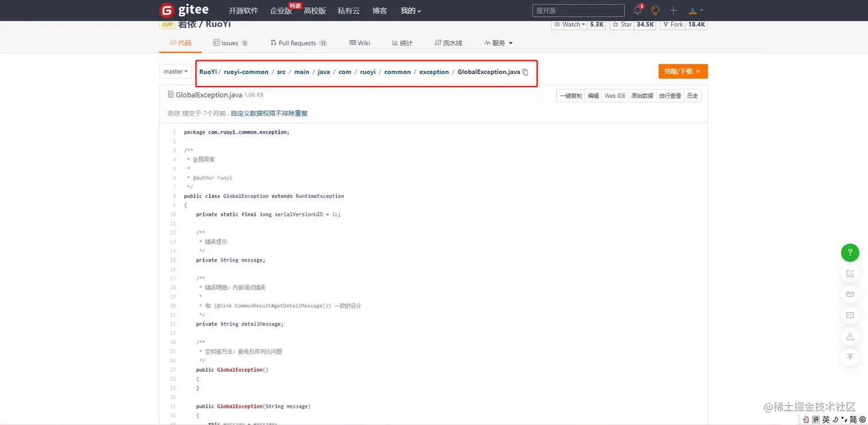
Task: Click the 一键复制 button
Action: [x=571, y=96]
